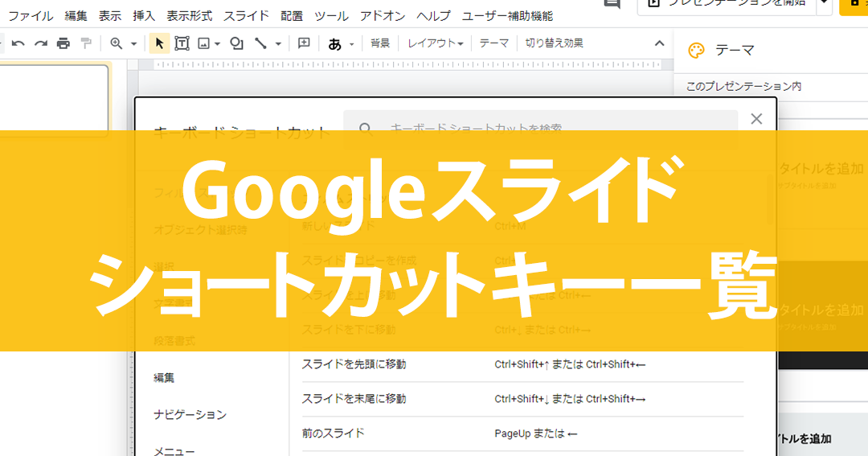Print the presentation with the printer icon
The height and width of the screenshot is (456, 868).
[x=63, y=43]
